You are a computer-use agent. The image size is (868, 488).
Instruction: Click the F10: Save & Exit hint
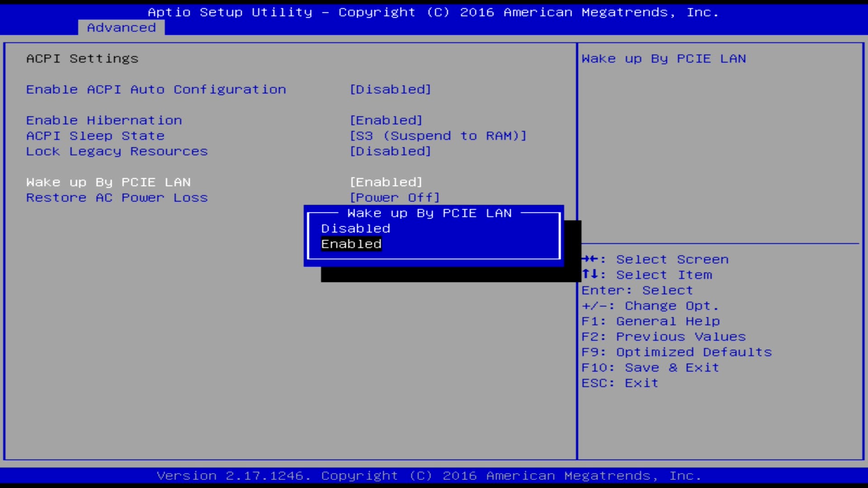click(x=650, y=367)
